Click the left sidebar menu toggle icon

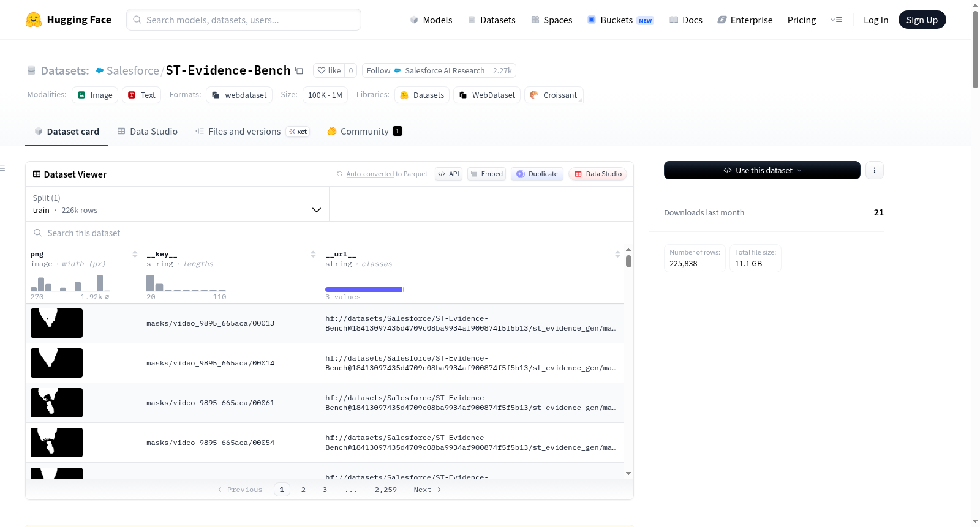tap(2, 168)
